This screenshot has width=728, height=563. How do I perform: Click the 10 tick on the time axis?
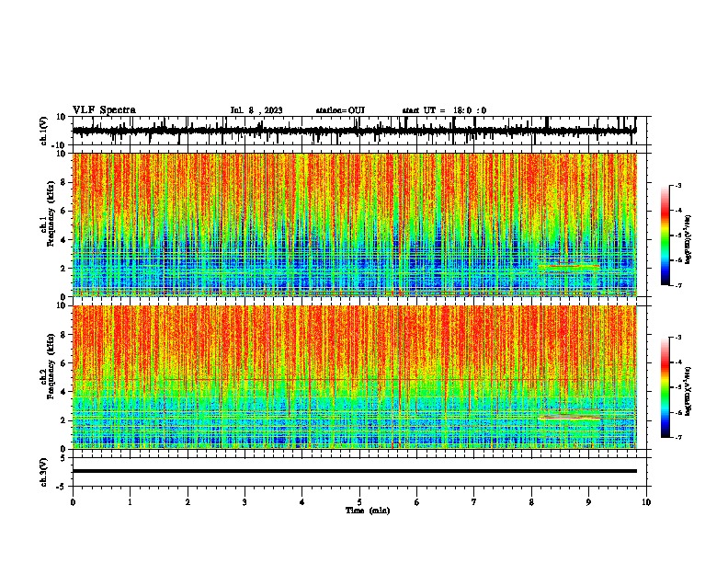coord(646,502)
